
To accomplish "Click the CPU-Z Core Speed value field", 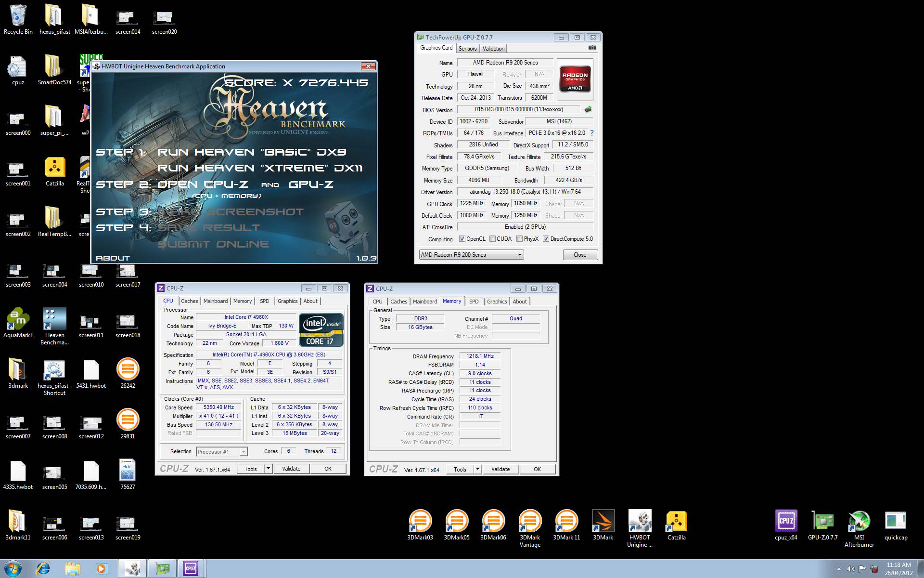I will point(218,407).
